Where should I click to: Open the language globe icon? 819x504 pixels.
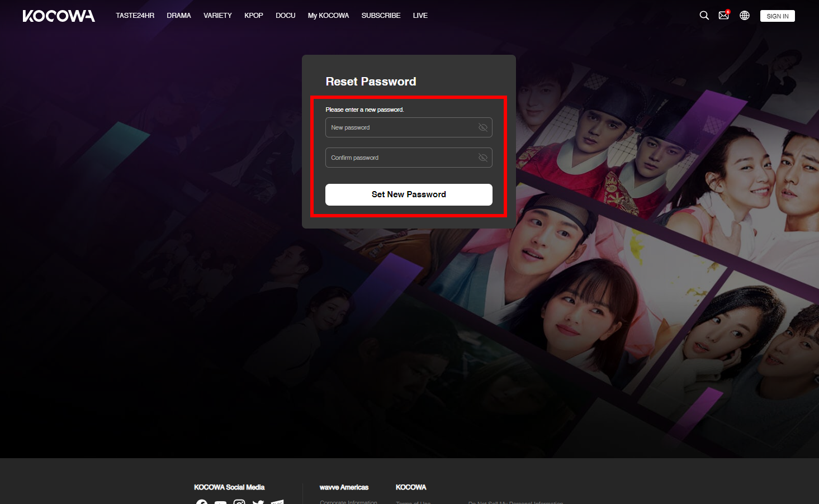point(745,16)
